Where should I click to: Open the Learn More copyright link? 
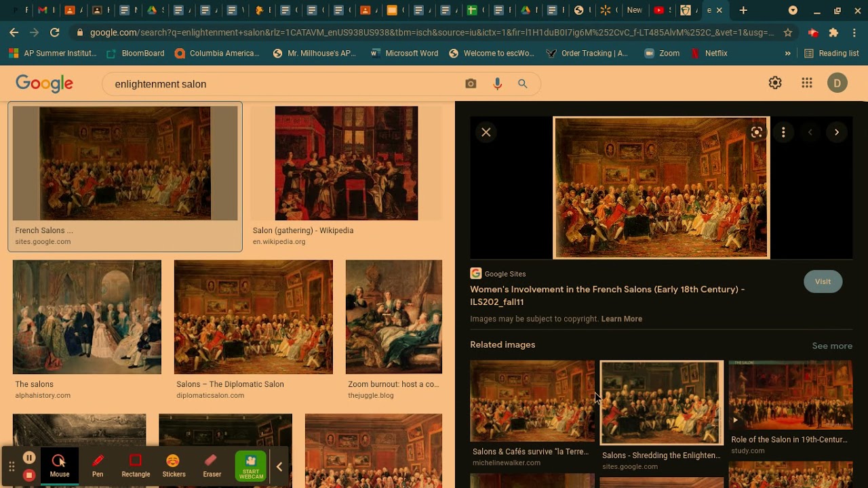pos(621,319)
